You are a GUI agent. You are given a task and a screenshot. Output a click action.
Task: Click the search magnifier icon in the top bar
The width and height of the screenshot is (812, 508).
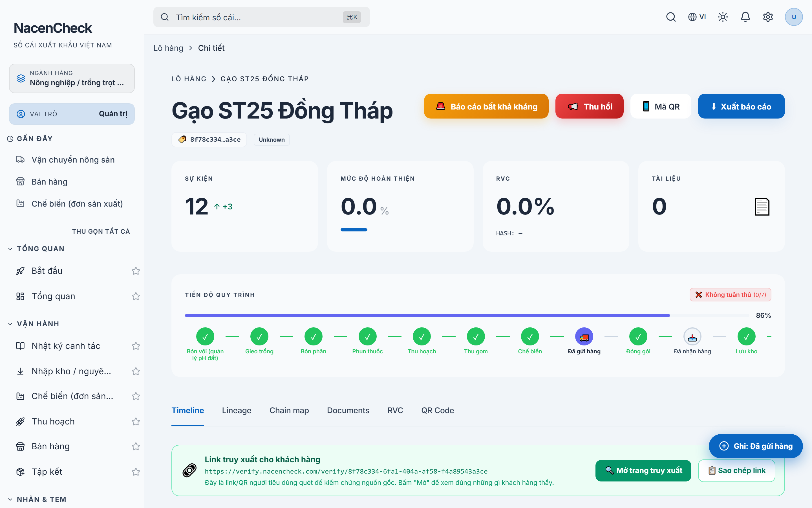tap(671, 17)
